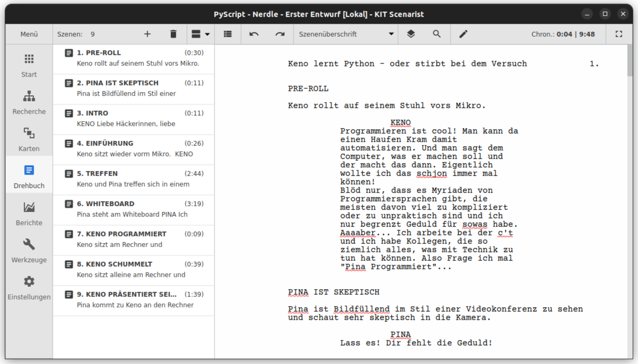The image size is (638, 364).
Task: Open the search magnifier in editor
Action: [437, 34]
